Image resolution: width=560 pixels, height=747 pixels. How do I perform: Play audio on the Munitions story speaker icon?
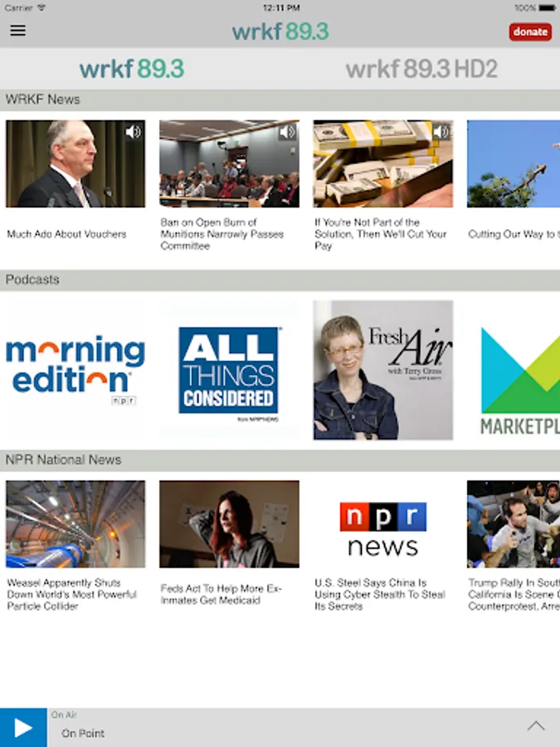287,131
